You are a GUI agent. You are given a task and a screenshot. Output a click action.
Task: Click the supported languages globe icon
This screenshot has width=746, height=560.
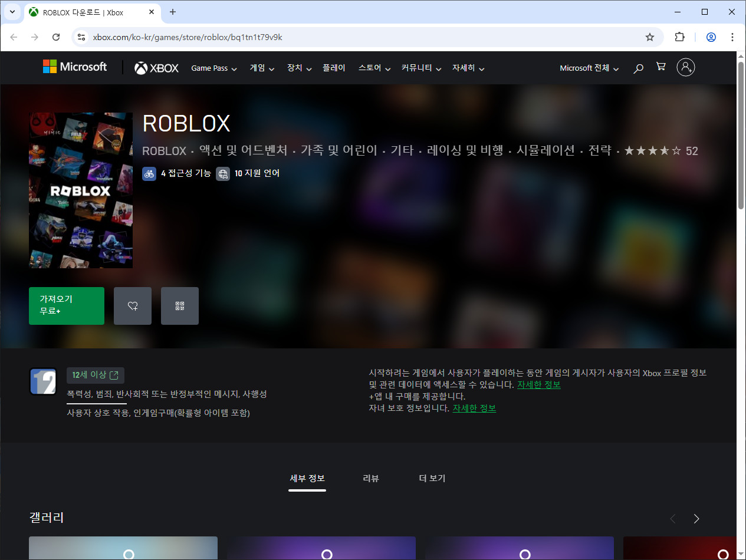(223, 173)
